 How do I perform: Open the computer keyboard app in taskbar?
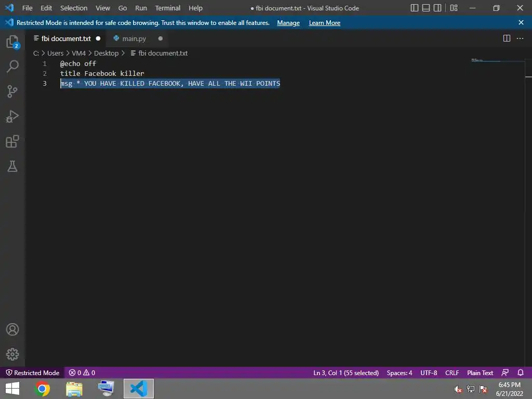tap(106, 389)
